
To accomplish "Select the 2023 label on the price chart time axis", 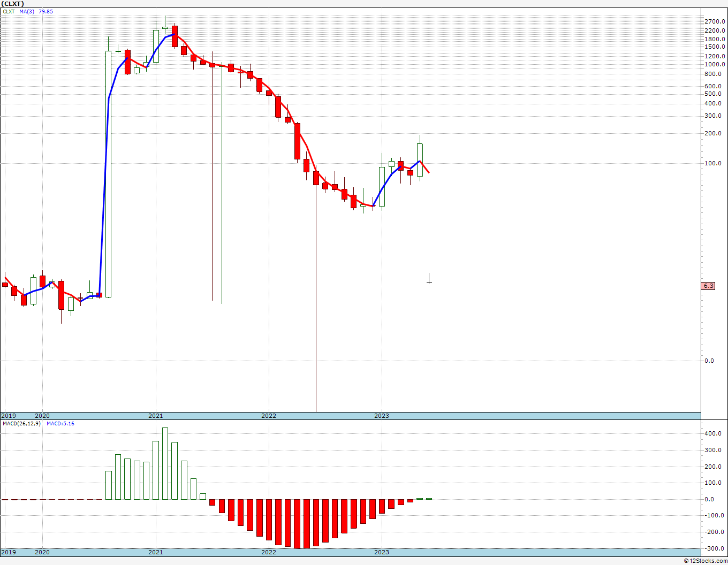I will point(382,416).
